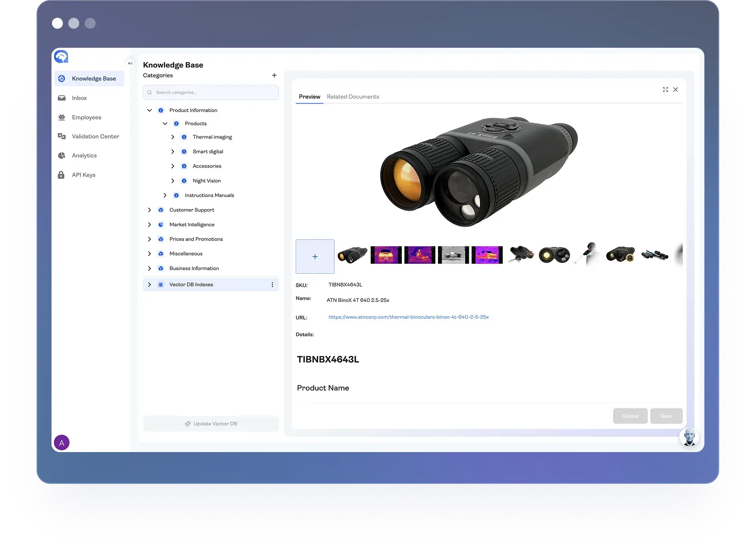Image resolution: width=756 pixels, height=555 pixels.
Task: Expand the Thermal imaging category
Action: pyautogui.click(x=173, y=137)
